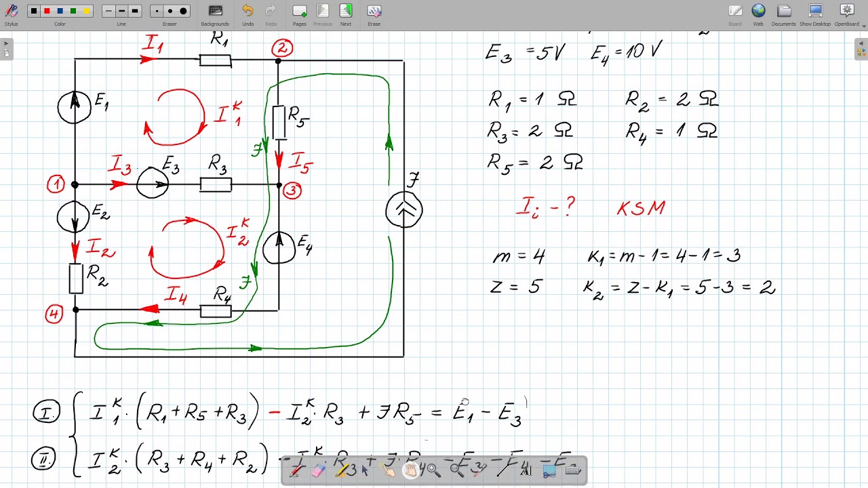Switch to Board mode
Viewport: 868px width, 488px height.
click(x=735, y=14)
